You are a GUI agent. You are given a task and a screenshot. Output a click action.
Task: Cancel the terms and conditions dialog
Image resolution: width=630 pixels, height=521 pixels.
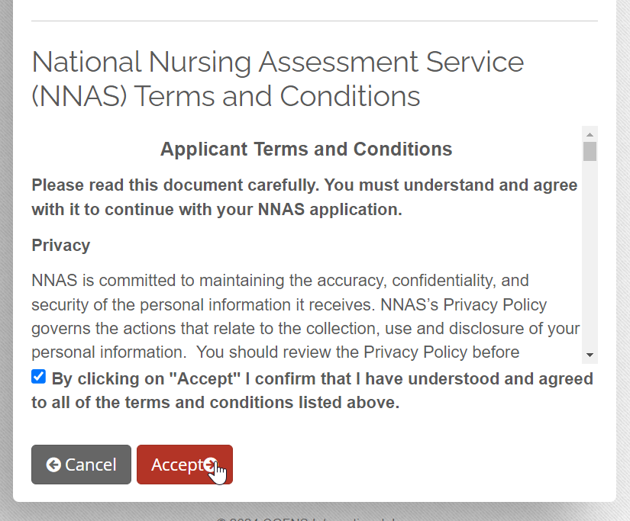[x=81, y=465]
